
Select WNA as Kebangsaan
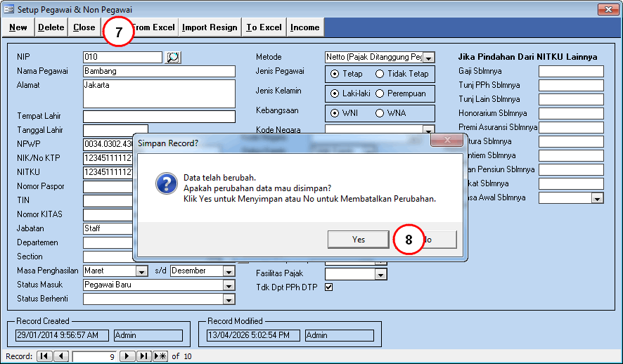[x=380, y=113]
